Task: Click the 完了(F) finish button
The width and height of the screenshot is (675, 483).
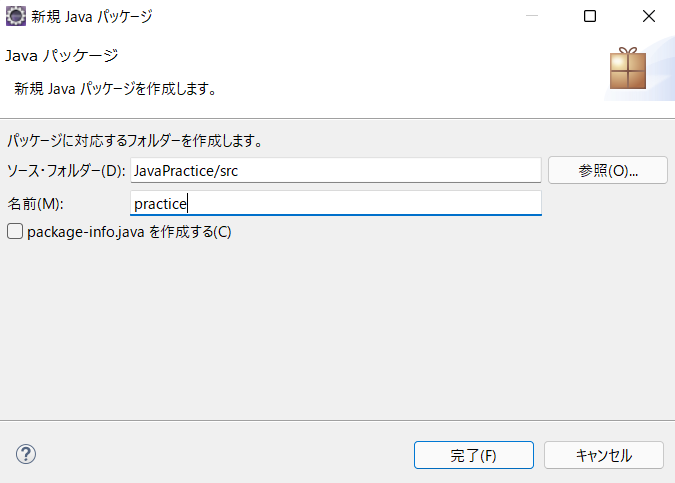Action: point(474,455)
